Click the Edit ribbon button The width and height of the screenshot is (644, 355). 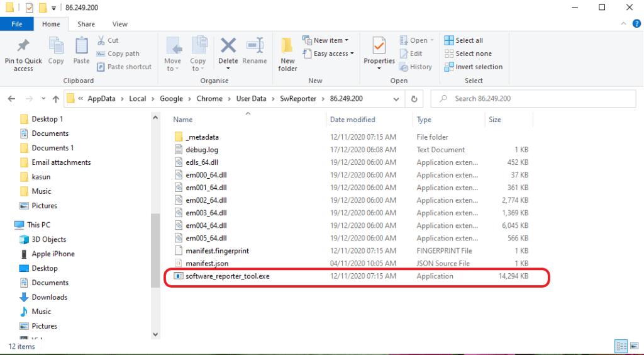(411, 54)
